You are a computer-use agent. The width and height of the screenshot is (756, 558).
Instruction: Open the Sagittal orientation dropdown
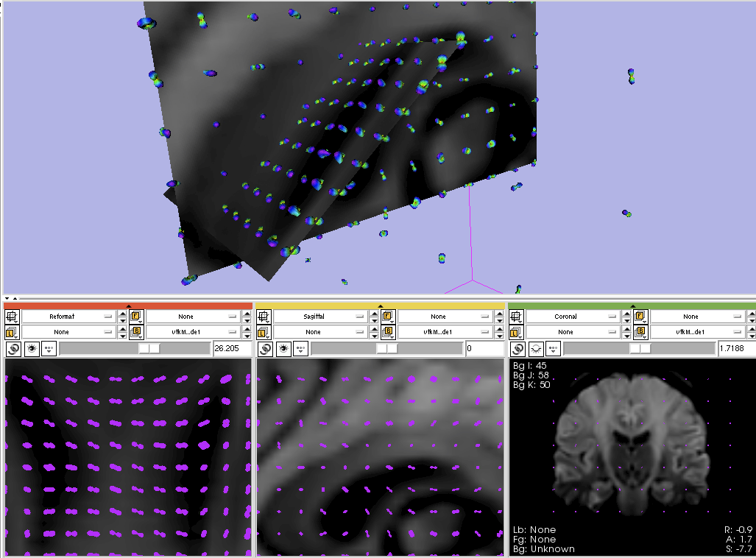pyautogui.click(x=320, y=317)
